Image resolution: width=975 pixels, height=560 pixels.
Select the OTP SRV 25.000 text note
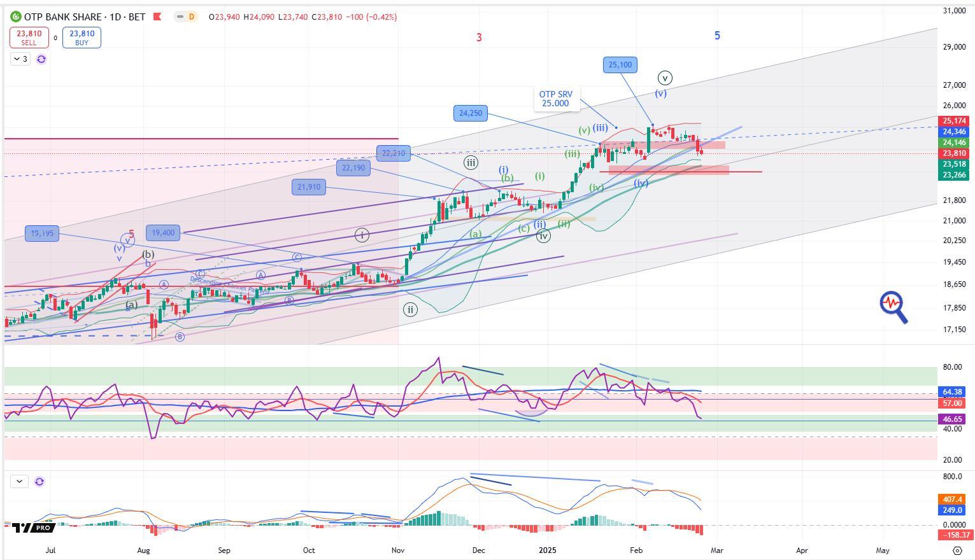click(x=555, y=99)
